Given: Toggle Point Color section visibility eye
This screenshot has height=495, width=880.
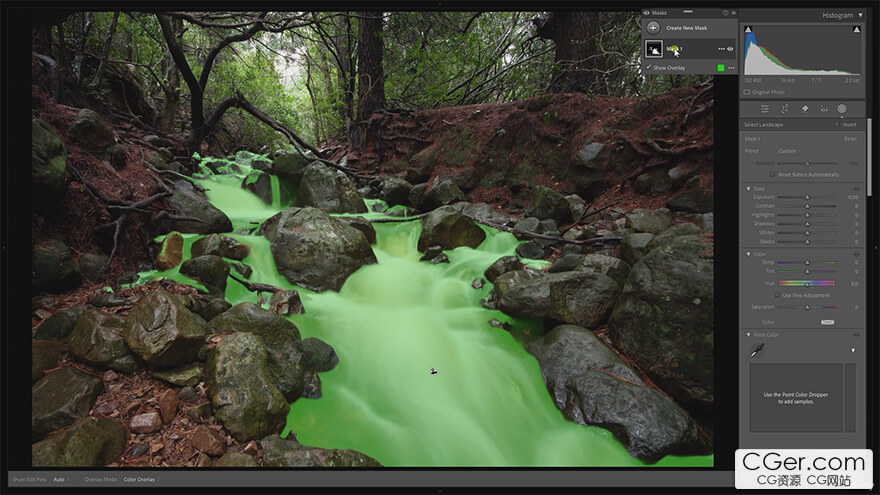Looking at the screenshot, I should point(856,335).
